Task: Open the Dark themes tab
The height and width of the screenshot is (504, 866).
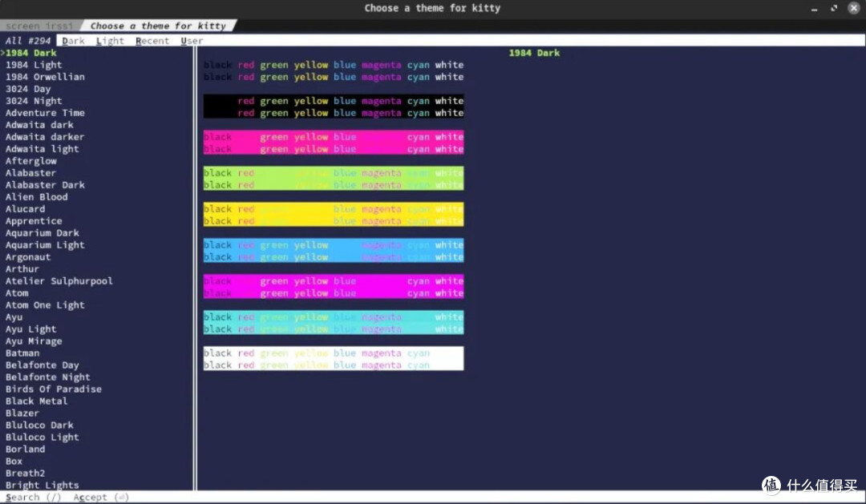Action: pos(73,41)
